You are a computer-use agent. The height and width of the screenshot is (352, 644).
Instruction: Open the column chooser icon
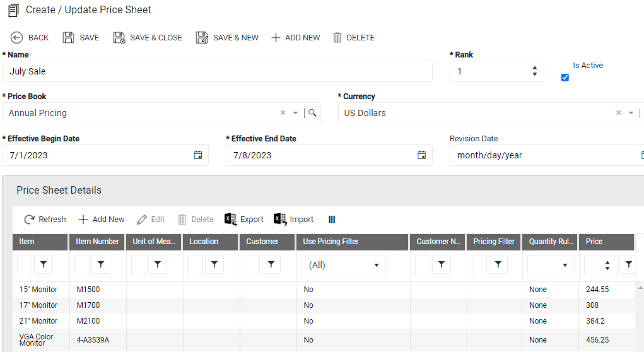pos(332,220)
